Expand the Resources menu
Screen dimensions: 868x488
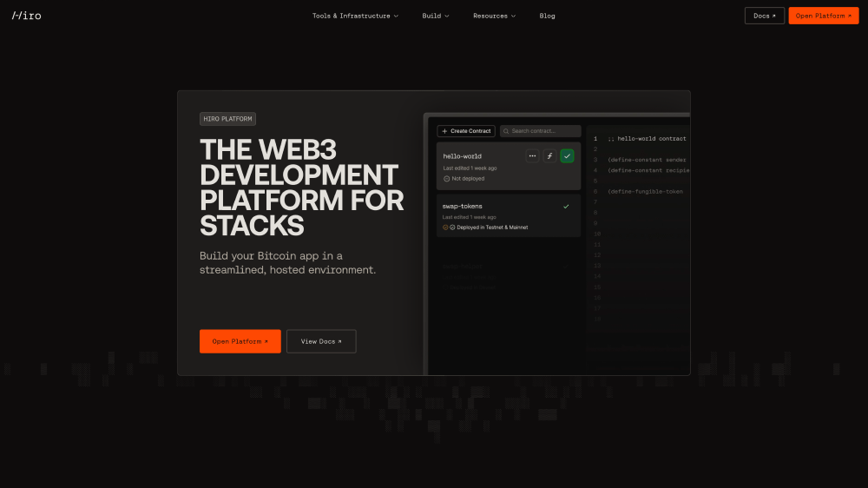[x=494, y=16]
